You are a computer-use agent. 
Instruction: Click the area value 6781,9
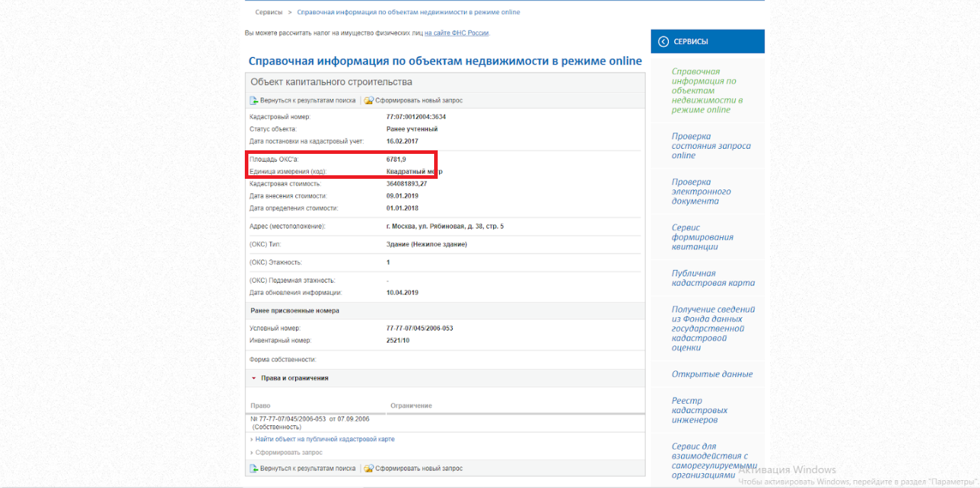coord(396,160)
